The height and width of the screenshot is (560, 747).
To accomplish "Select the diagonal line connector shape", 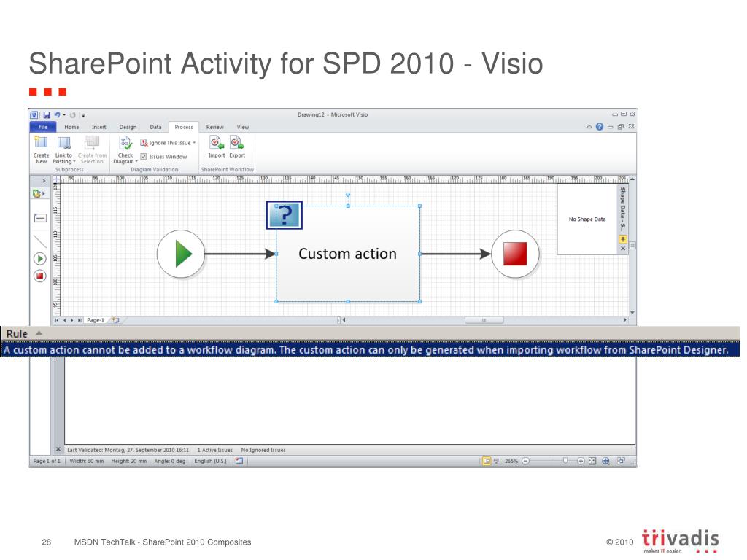I will point(40,241).
